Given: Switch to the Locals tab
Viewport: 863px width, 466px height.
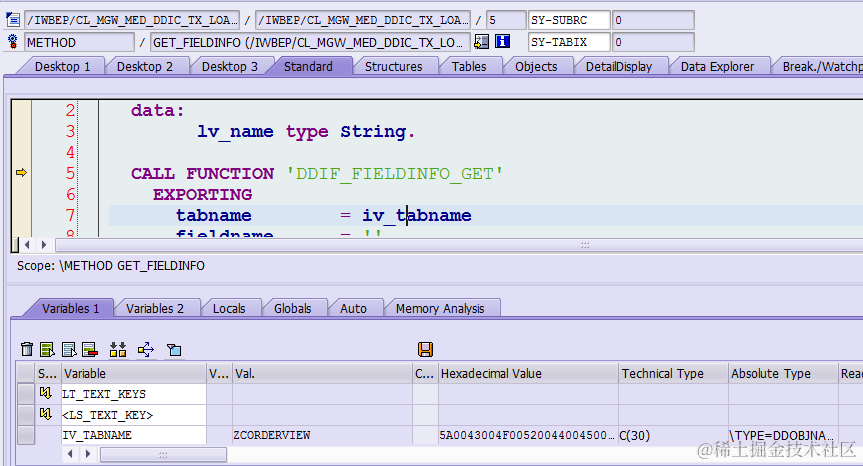Looking at the screenshot, I should [x=229, y=309].
